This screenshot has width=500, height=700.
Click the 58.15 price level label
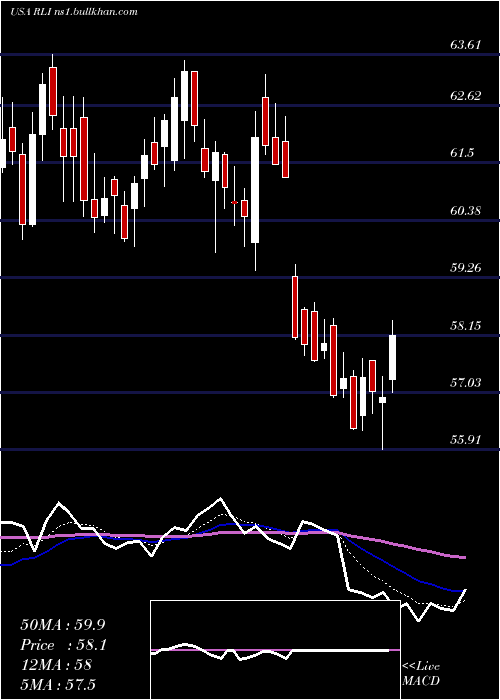466,325
